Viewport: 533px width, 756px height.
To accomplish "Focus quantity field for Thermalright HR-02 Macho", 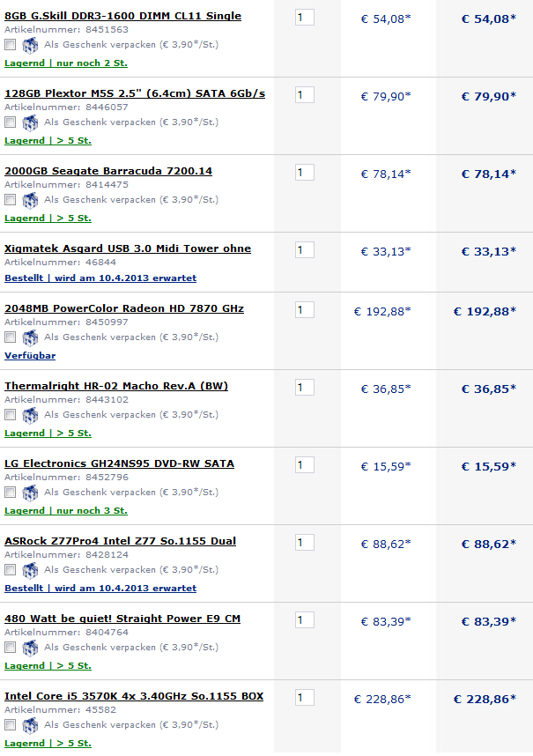I will coord(305,388).
